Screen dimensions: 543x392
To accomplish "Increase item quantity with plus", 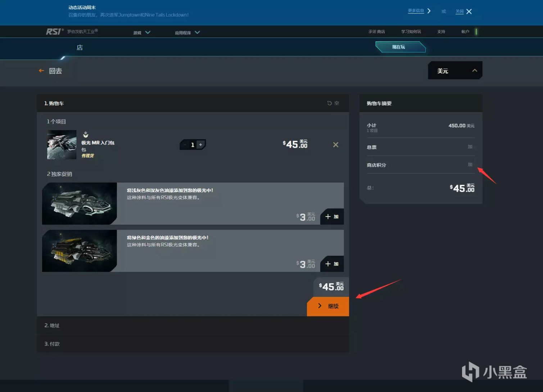I will coord(201,145).
